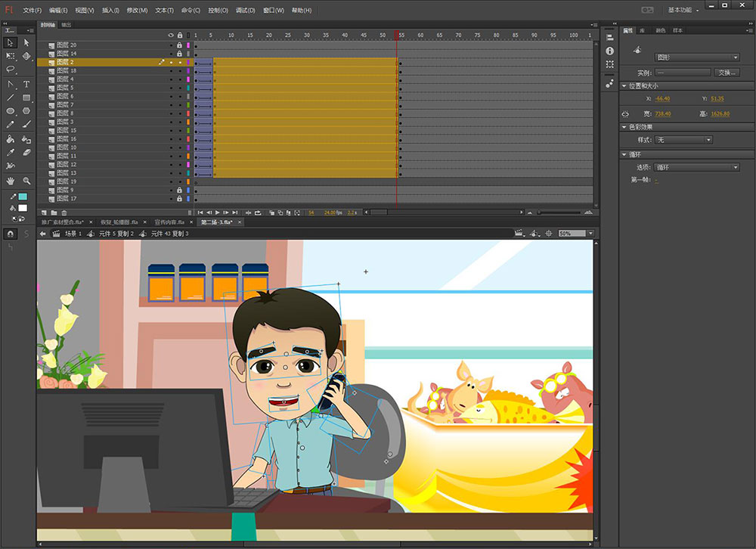Choose the Eraser tool

[x=26, y=152]
